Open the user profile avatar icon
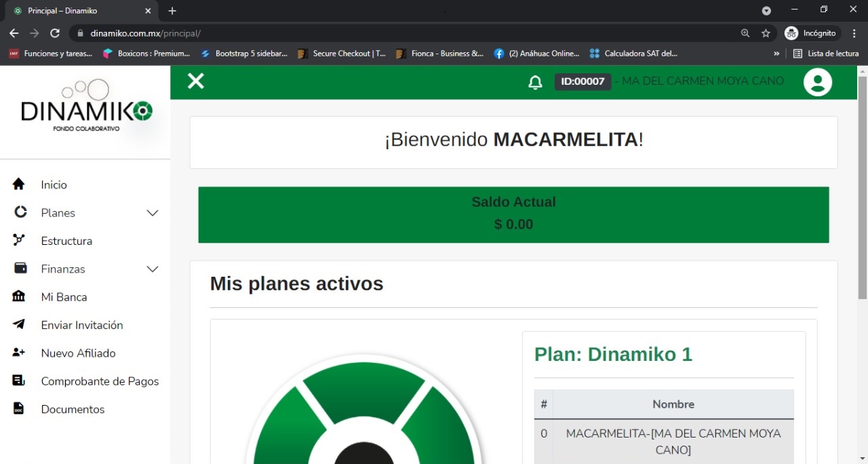The width and height of the screenshot is (868, 464). coord(817,82)
